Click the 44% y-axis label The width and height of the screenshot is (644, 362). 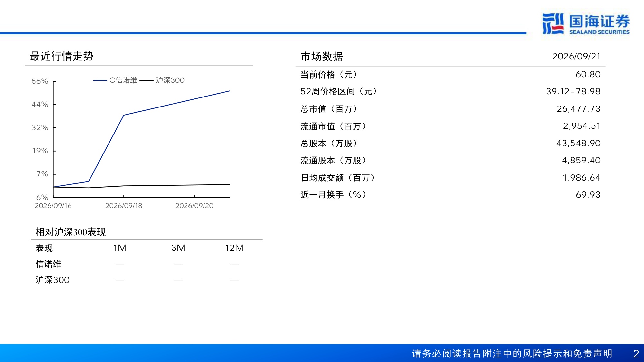(x=40, y=104)
